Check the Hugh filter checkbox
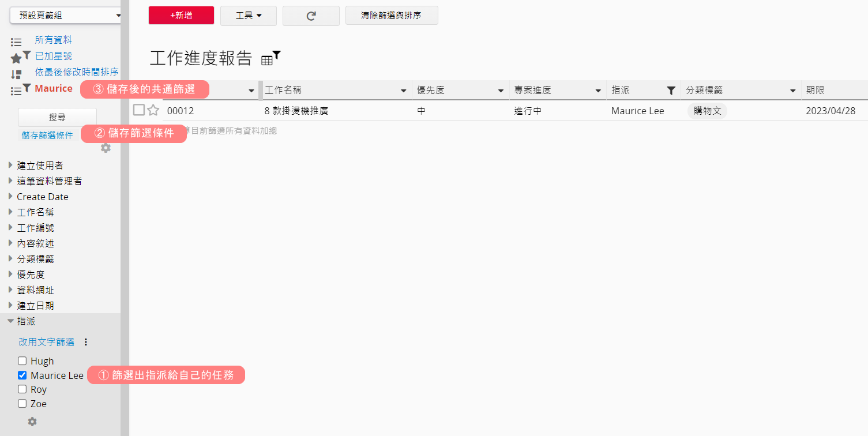Image resolution: width=868 pixels, height=436 pixels. [x=22, y=361]
